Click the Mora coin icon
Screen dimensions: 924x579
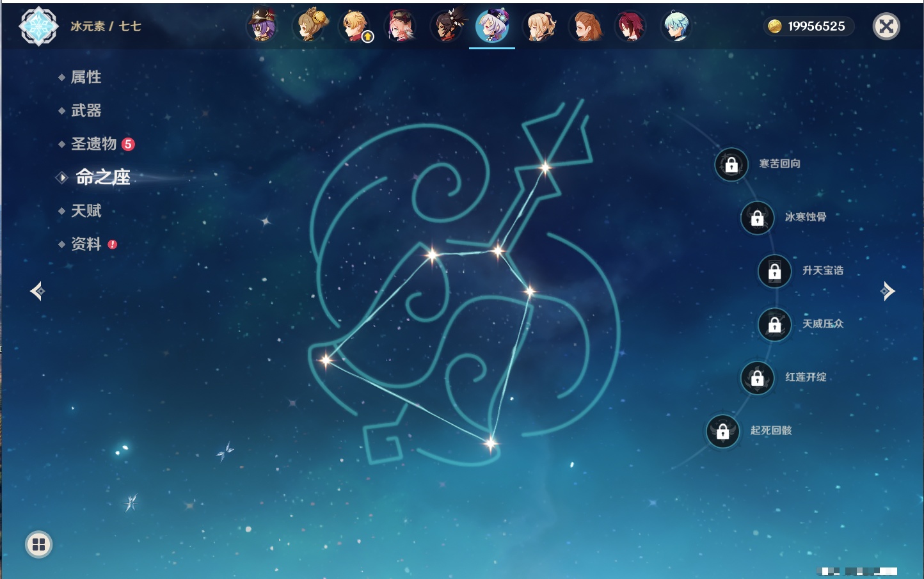tap(775, 26)
